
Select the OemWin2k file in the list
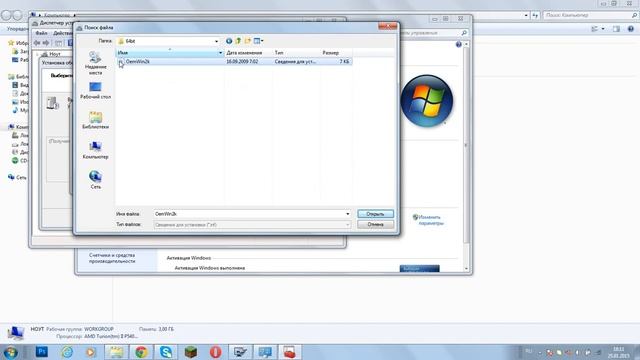tap(235, 61)
